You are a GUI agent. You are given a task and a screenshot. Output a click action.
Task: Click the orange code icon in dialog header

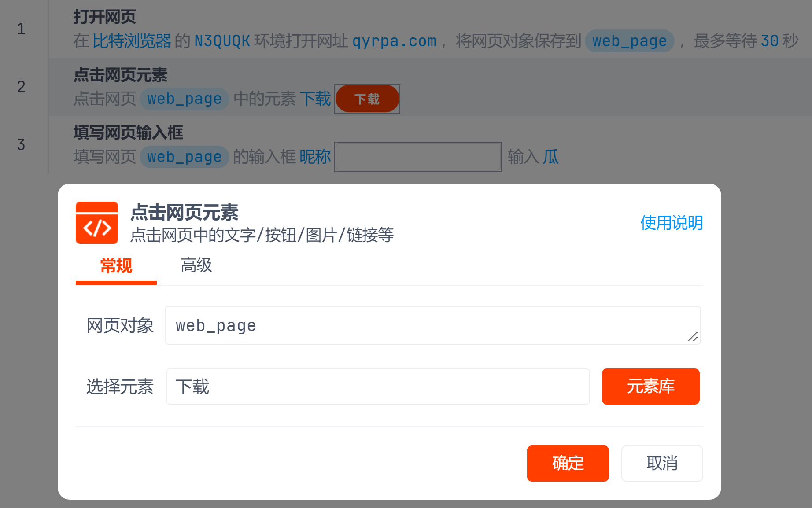pos(97,223)
